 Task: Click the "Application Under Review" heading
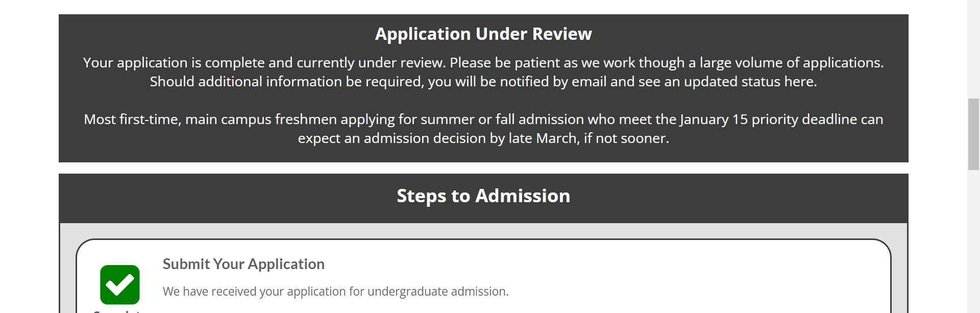coord(483,34)
